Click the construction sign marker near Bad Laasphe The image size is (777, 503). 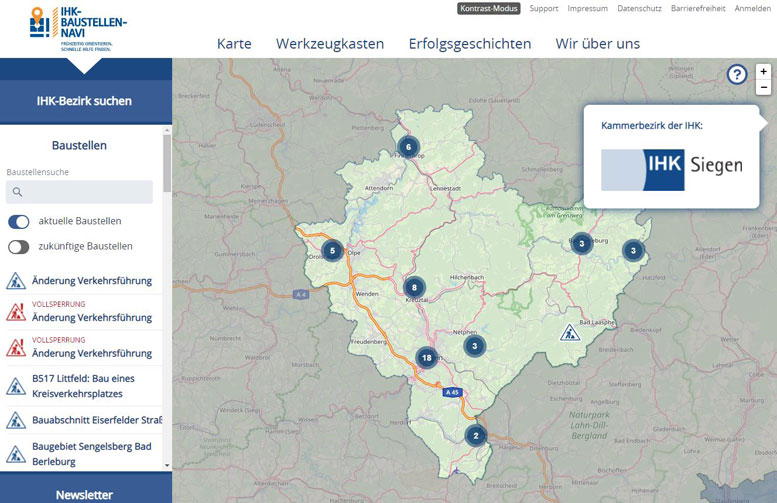click(569, 332)
